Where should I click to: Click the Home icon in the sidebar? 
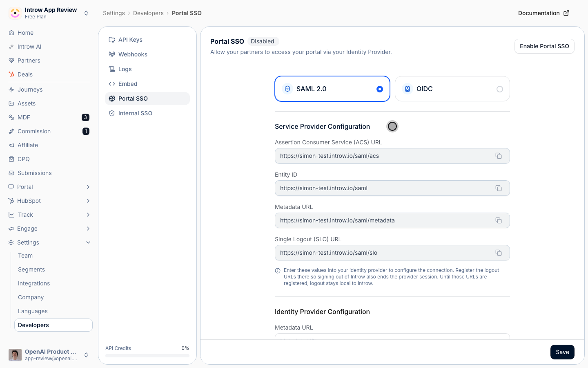11,33
